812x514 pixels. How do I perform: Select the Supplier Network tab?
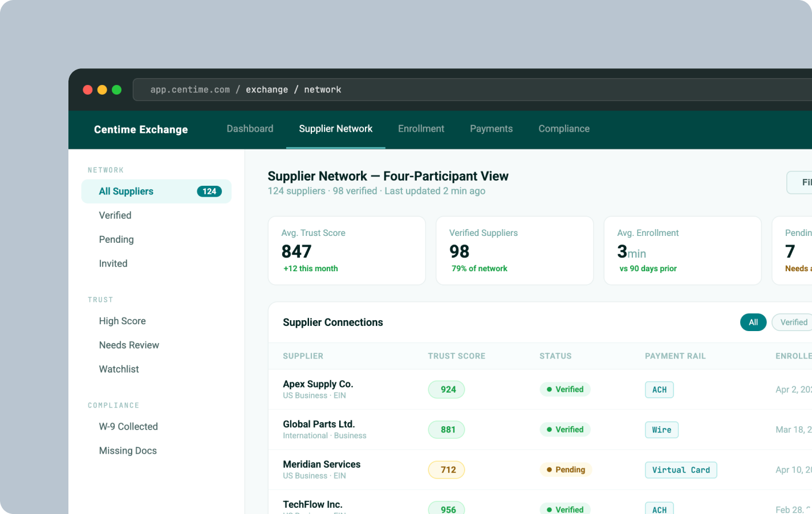pyautogui.click(x=335, y=129)
